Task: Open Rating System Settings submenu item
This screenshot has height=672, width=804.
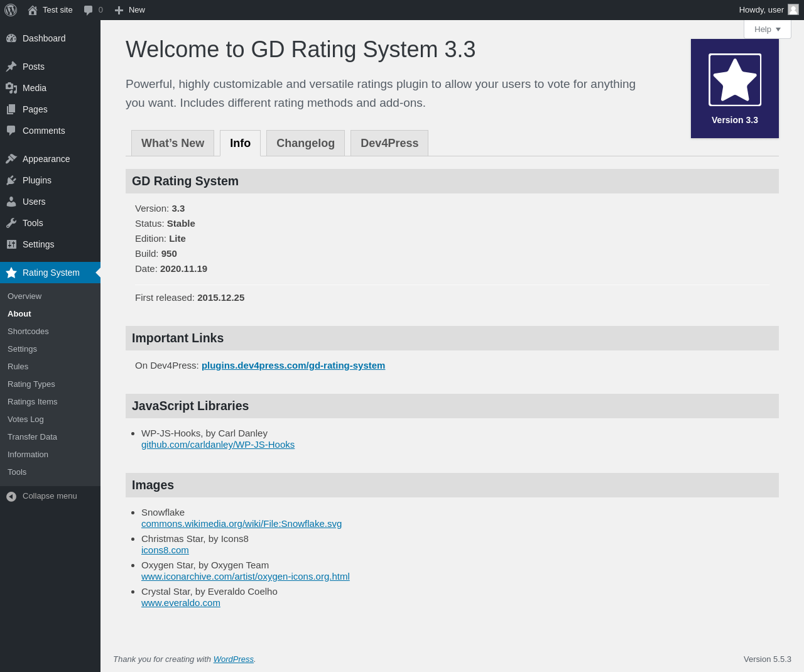Action: pyautogui.click(x=22, y=349)
